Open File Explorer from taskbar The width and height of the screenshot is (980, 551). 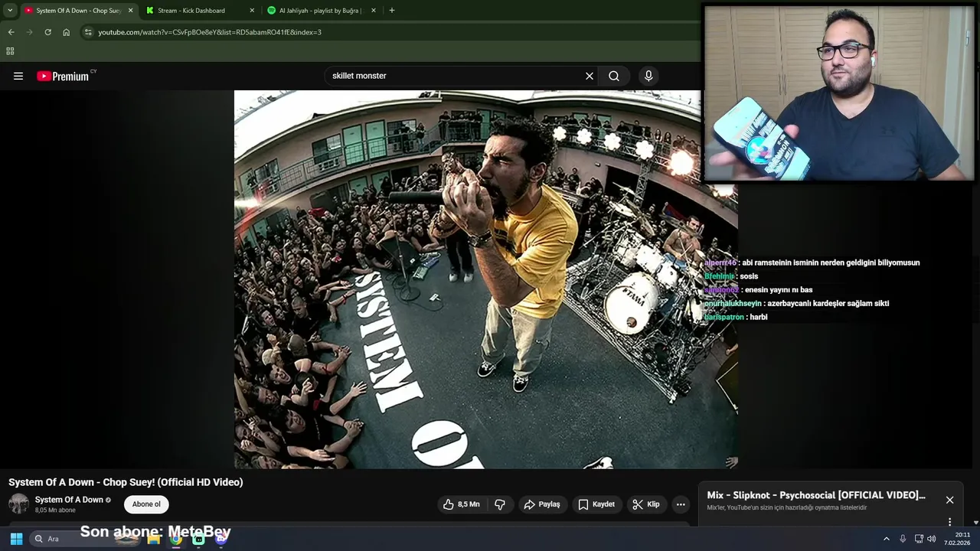[154, 539]
